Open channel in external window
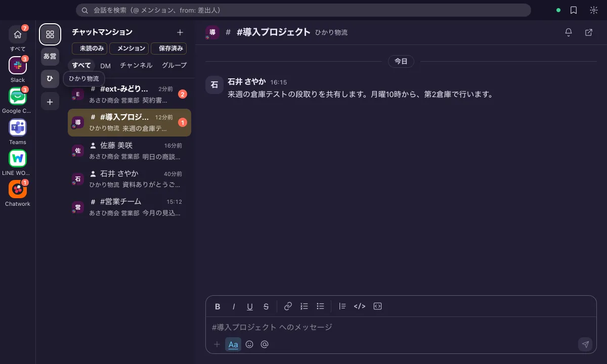The image size is (607, 364). (x=589, y=32)
